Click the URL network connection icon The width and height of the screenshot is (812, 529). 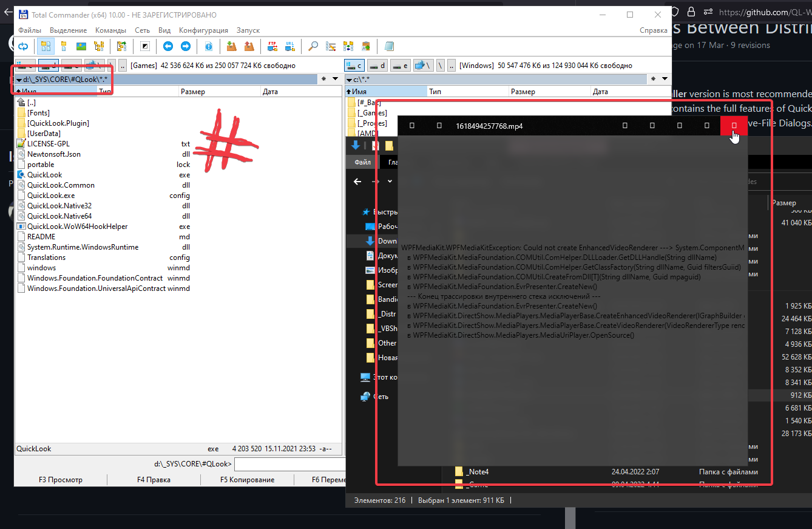[291, 46]
